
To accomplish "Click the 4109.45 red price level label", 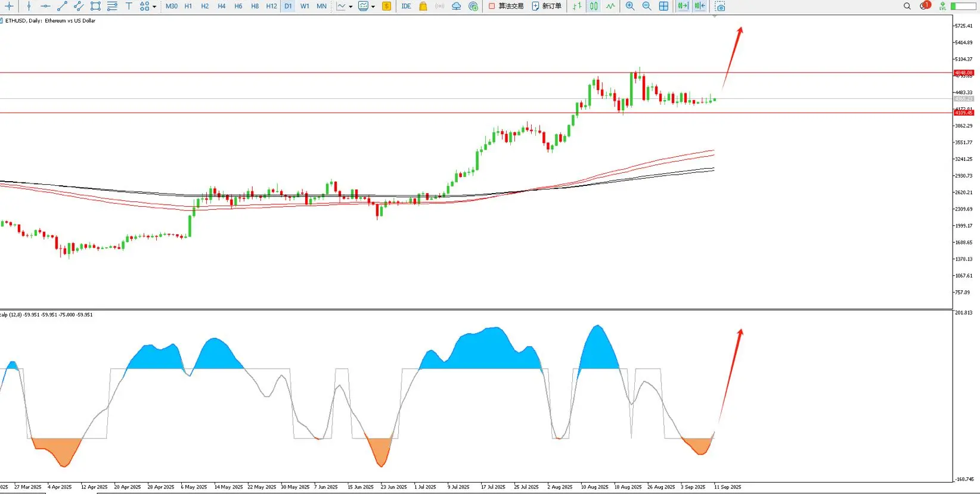I will tap(964, 113).
